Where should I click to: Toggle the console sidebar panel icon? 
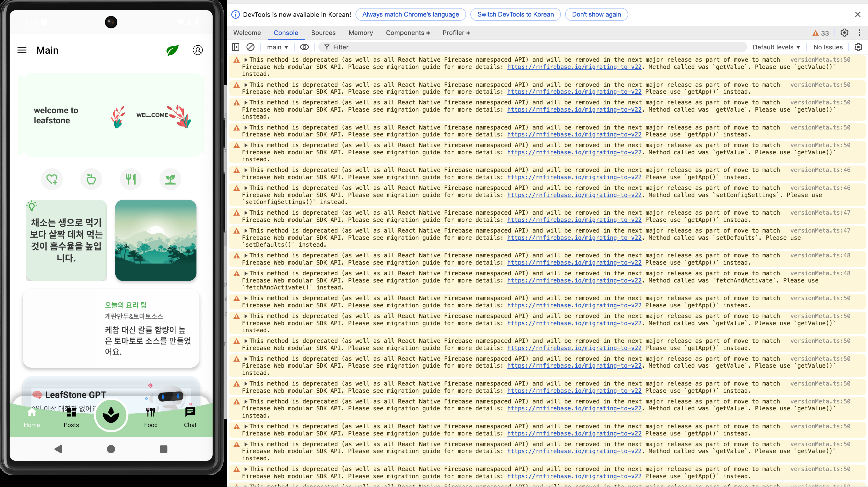click(x=236, y=47)
